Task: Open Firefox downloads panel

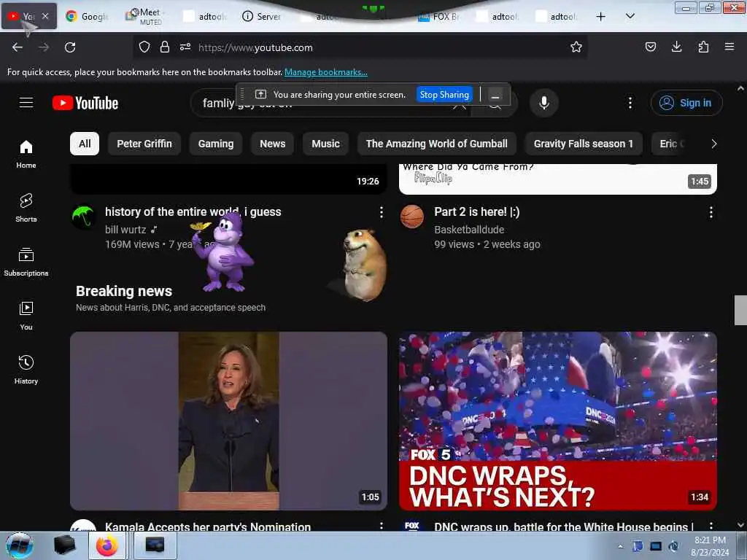Action: coord(676,47)
